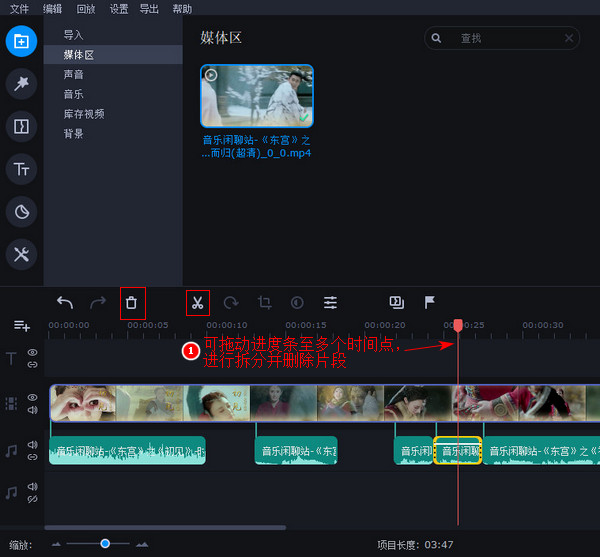600x557 pixels.
Task: Click the search magnifier icon
Action: click(x=436, y=38)
